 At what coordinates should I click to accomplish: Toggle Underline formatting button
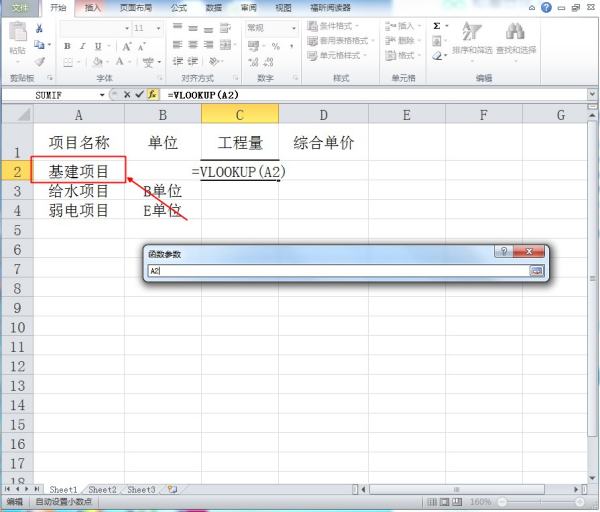[96, 46]
